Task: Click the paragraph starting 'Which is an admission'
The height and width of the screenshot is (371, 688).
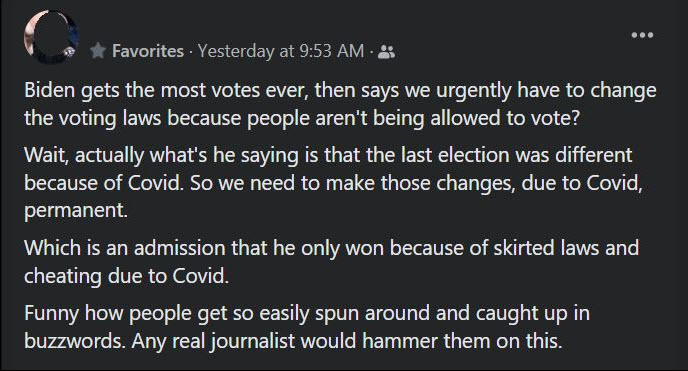Action: [x=331, y=262]
